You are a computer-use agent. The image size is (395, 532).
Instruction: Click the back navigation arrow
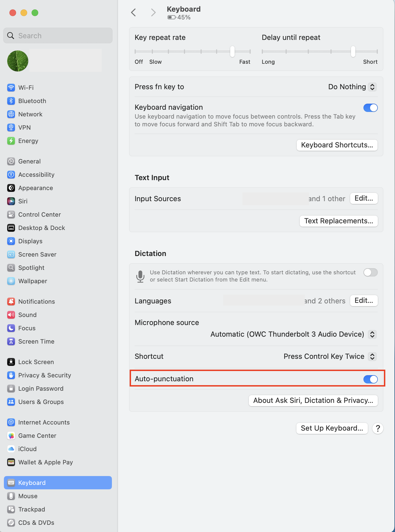pos(134,12)
